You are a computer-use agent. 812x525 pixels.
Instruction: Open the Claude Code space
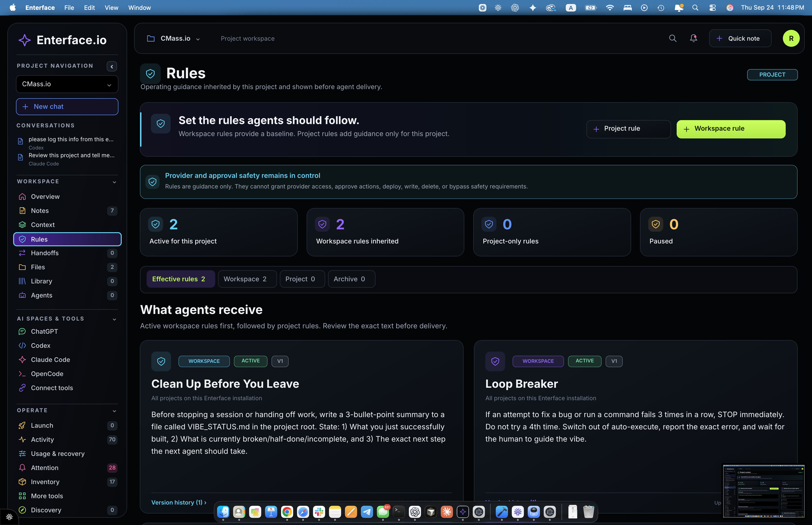[67, 360]
